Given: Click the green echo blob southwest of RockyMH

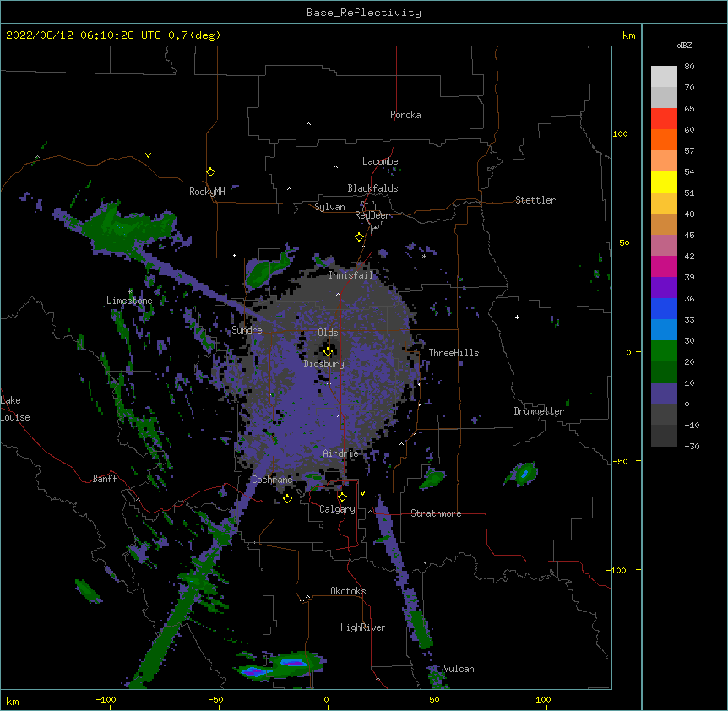Looking at the screenshot, I should pos(129,227).
